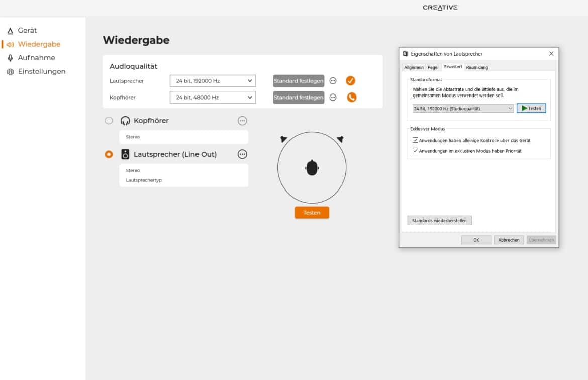
Task: Open more options icon beside Lautsprecher (Line Out)
Action: 242,154
